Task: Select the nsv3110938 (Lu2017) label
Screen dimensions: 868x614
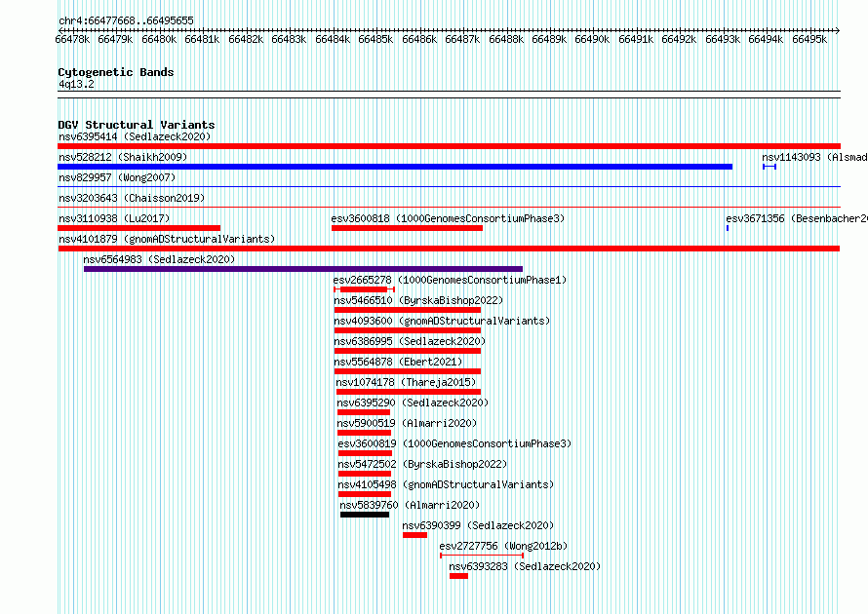Action: click(114, 218)
